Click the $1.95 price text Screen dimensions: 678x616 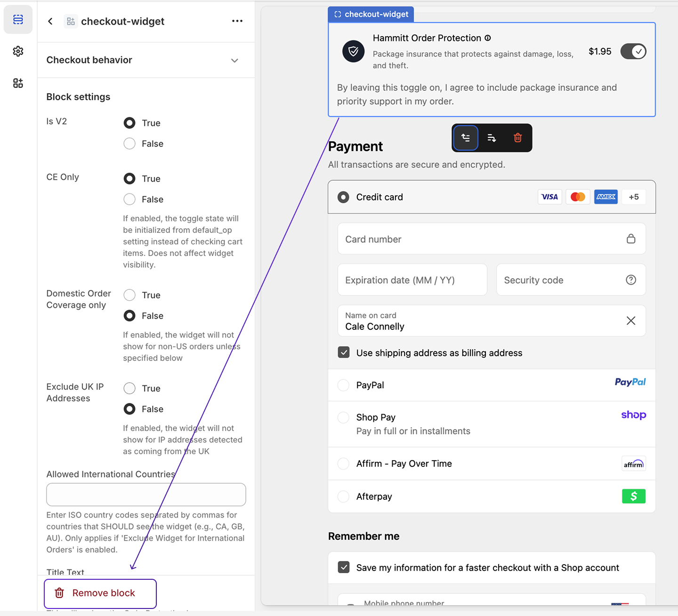(600, 51)
